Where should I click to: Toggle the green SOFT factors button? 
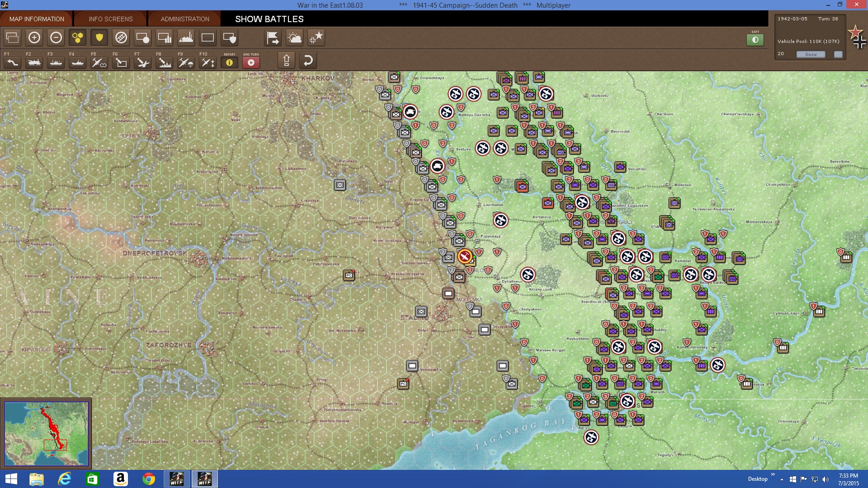(x=755, y=40)
